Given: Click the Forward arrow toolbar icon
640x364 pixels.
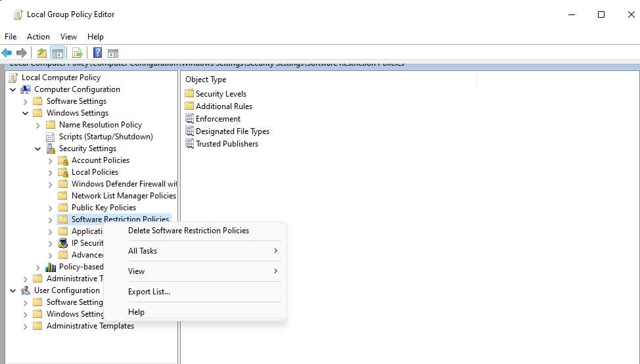Looking at the screenshot, I should click(x=21, y=53).
